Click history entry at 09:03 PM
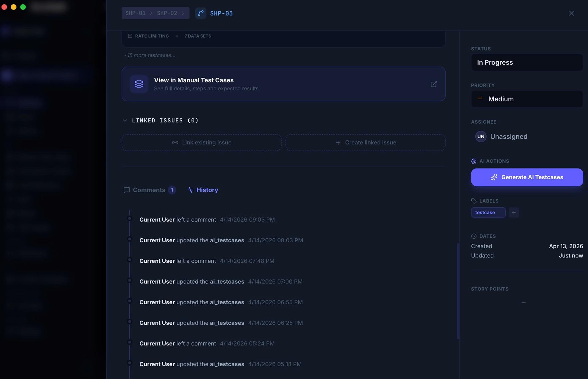This screenshot has width=588, height=379. (207, 220)
